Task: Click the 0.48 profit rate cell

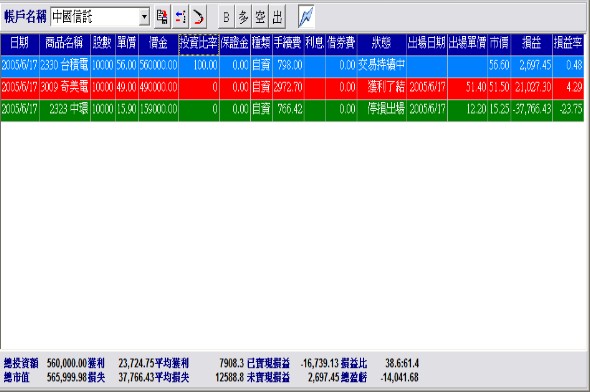Action: point(568,65)
